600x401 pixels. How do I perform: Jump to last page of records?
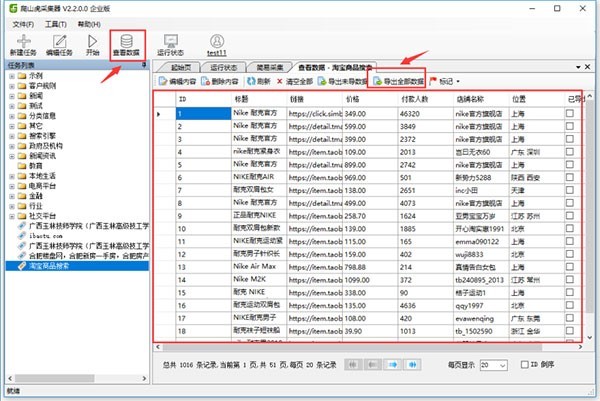(x=412, y=365)
